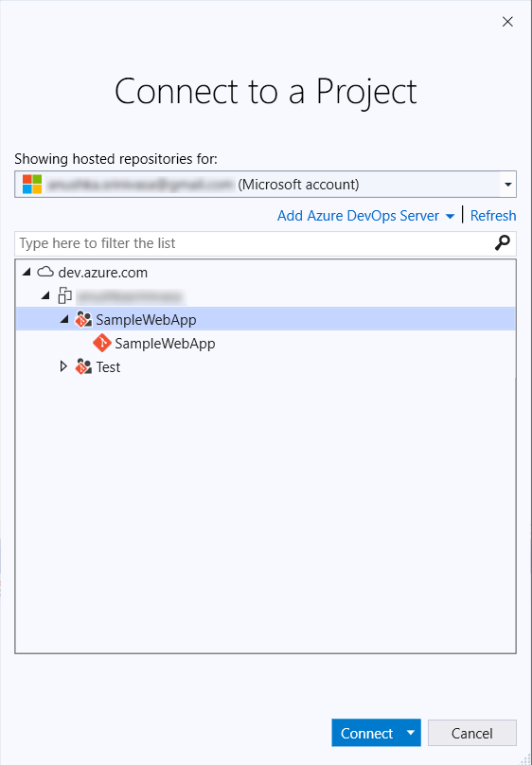Click the cloud icon beside dev.azure.com
The image size is (532, 765).
coord(45,273)
